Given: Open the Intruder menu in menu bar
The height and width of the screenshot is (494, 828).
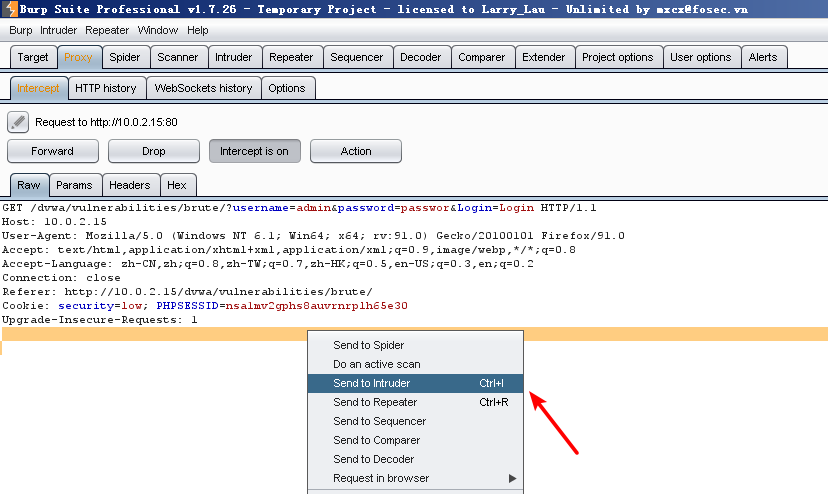Looking at the screenshot, I should point(59,30).
